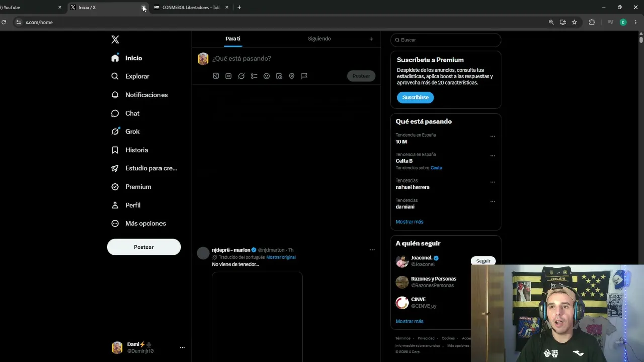The image size is (644, 362).
Task: Open the Chrome extensions puzzle icon
Action: tap(592, 22)
